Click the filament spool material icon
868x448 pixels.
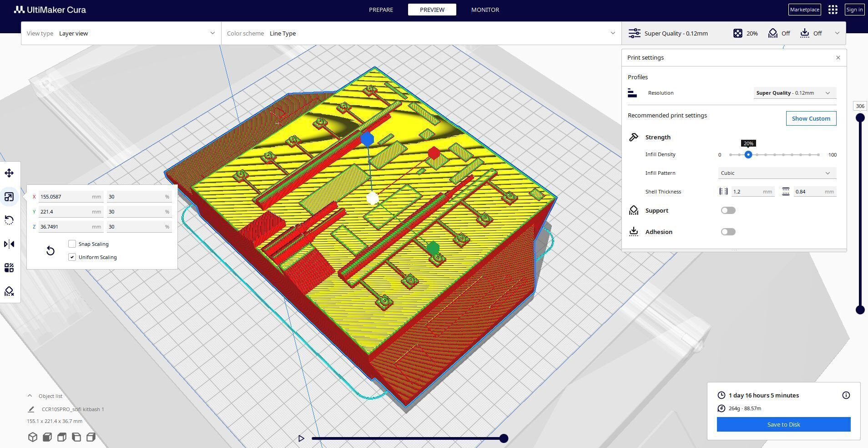pos(722,408)
